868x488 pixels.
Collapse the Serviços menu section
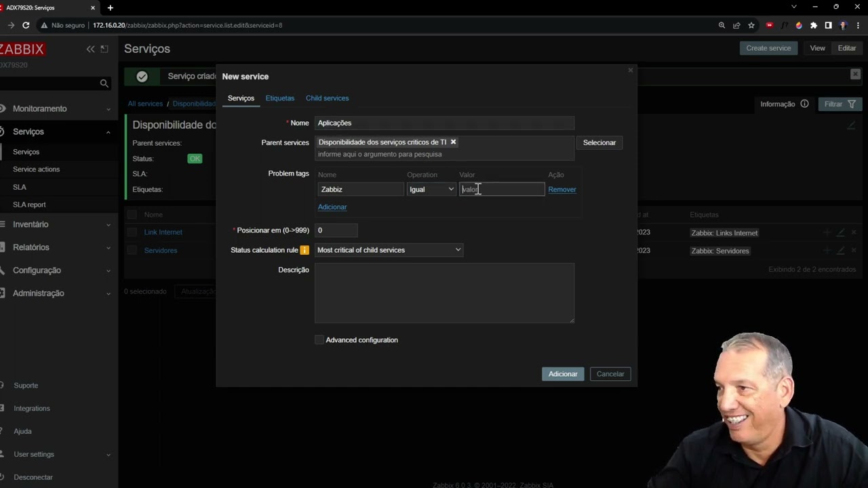(58, 131)
